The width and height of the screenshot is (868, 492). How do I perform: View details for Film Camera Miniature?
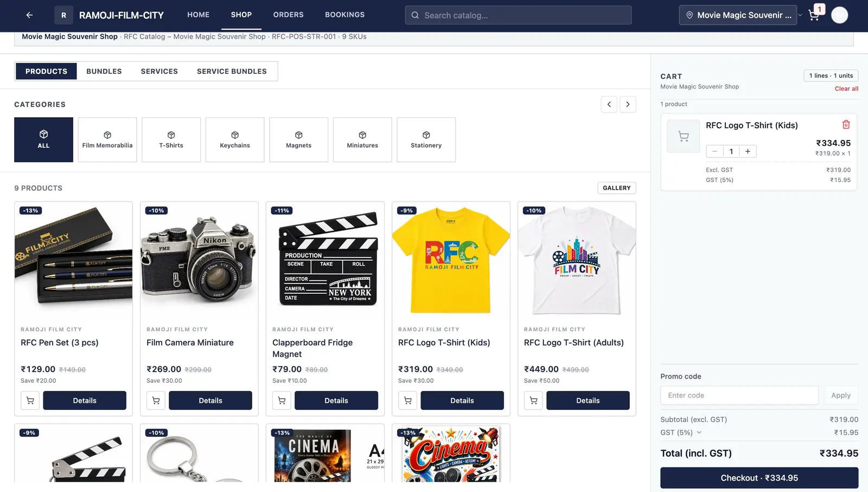(210, 401)
